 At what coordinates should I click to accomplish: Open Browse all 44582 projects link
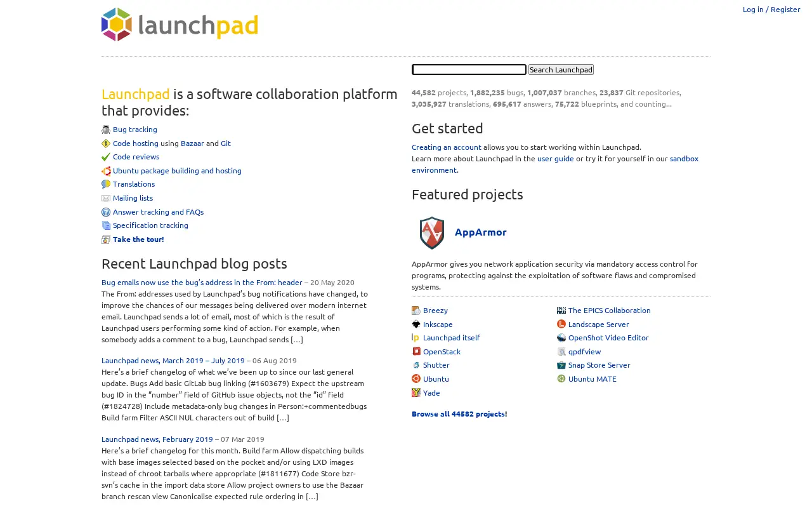(x=459, y=414)
